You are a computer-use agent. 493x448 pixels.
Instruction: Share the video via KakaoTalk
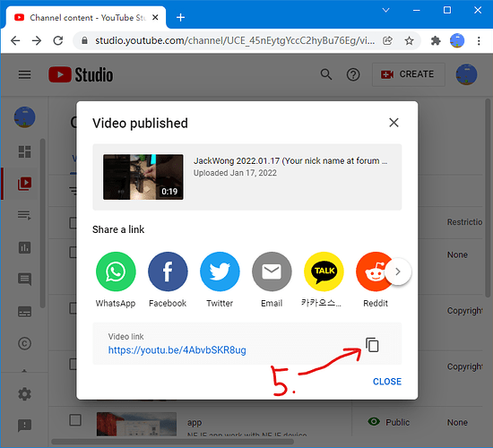324,271
